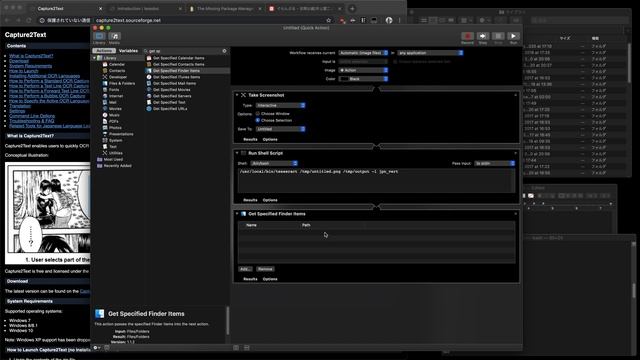The image size is (640, 360).
Task: Open the Media browser toolbar button
Action: (x=115, y=36)
